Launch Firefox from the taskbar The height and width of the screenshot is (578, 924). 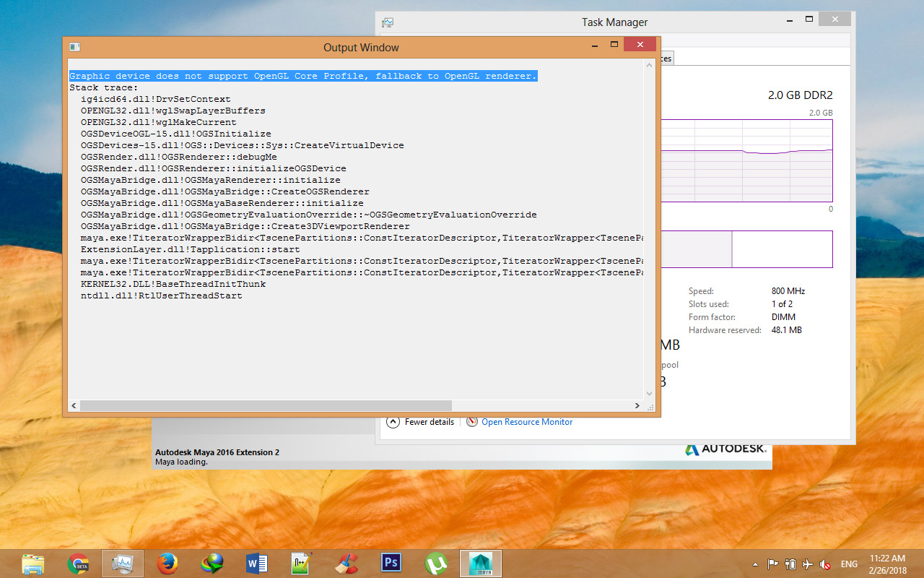[167, 563]
